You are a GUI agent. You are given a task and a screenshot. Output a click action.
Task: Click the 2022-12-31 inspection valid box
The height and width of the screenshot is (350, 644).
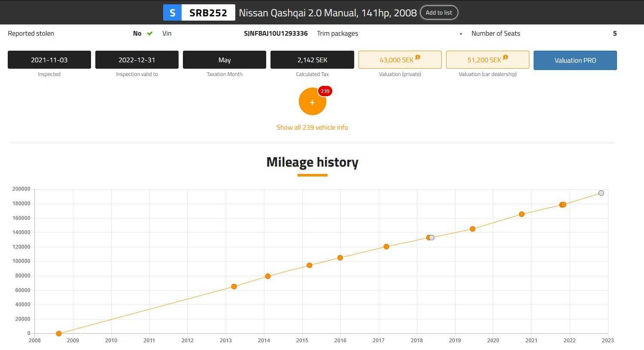click(137, 60)
